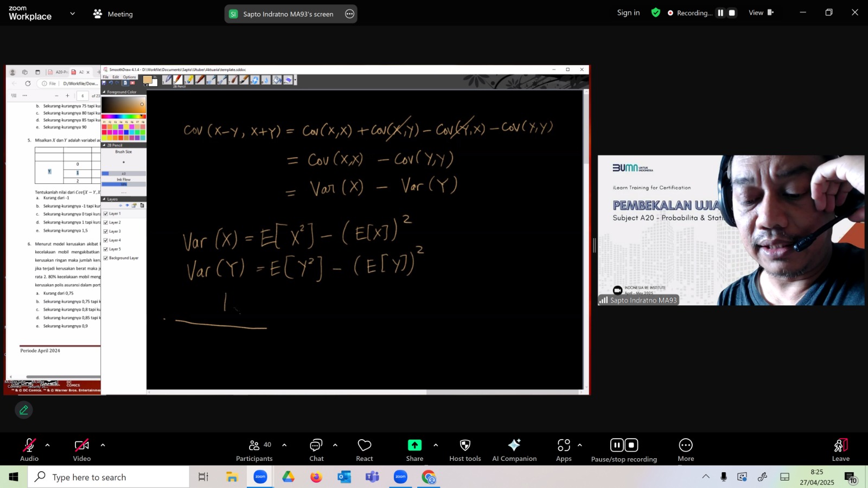Click the Windows taskbar search field
The width and height of the screenshot is (868, 488).
coord(108,477)
